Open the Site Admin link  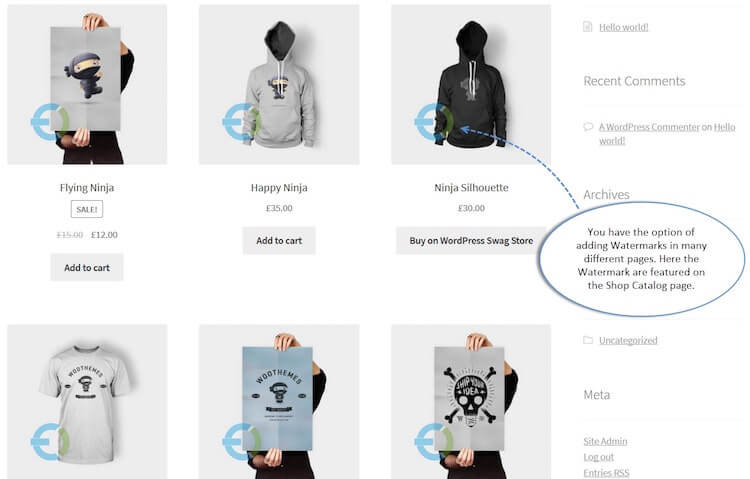[x=605, y=441]
